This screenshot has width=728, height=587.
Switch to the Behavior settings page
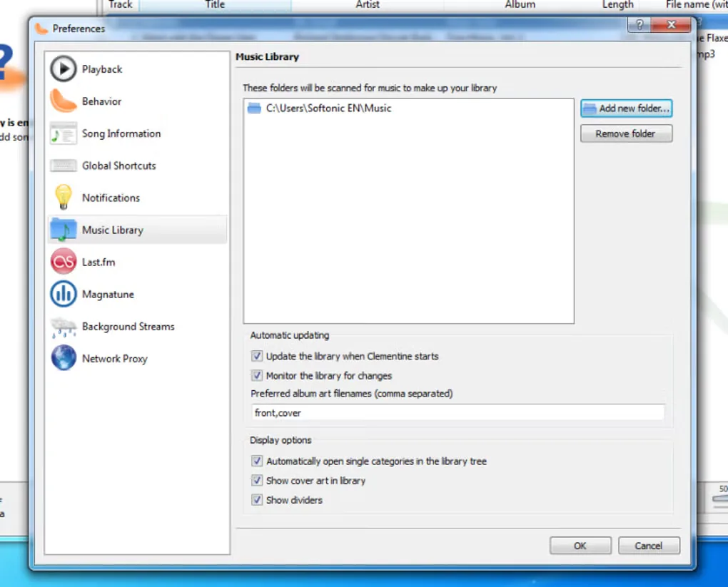pyautogui.click(x=101, y=101)
